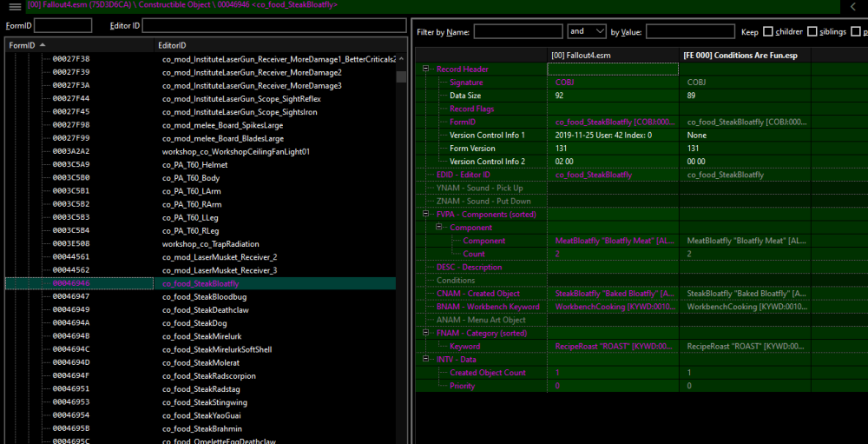The height and width of the screenshot is (444, 868).
Task: Select record co_food_SteakMirelurkSoftShell
Action: (216, 349)
